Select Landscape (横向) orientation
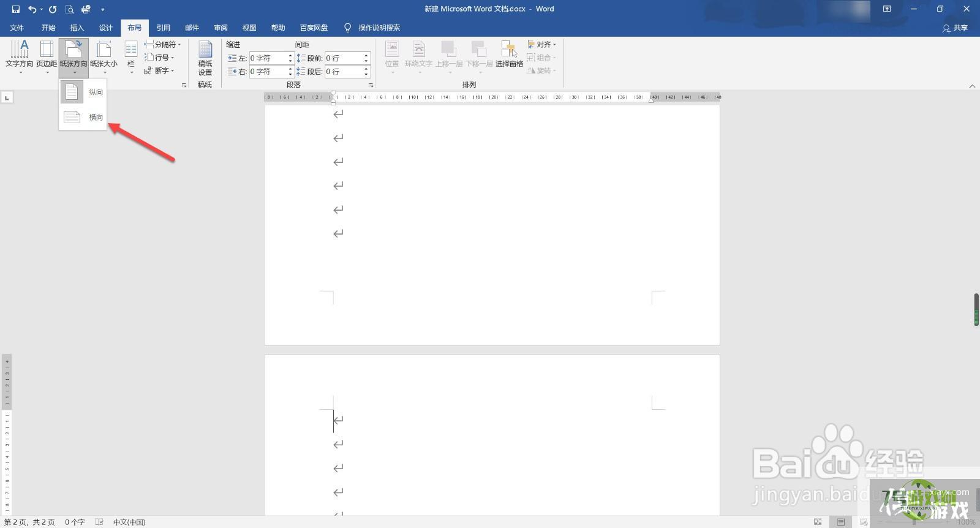The width and height of the screenshot is (980, 528). 83,117
